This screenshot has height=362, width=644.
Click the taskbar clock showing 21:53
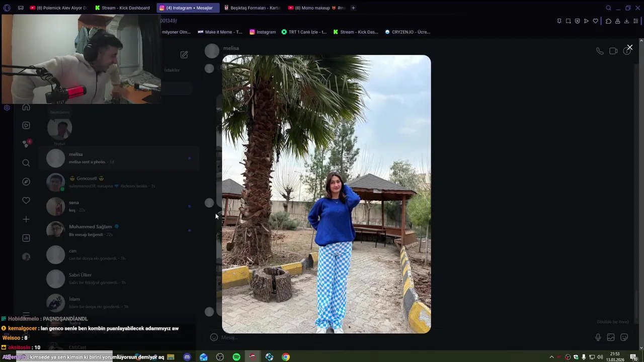[x=615, y=357]
